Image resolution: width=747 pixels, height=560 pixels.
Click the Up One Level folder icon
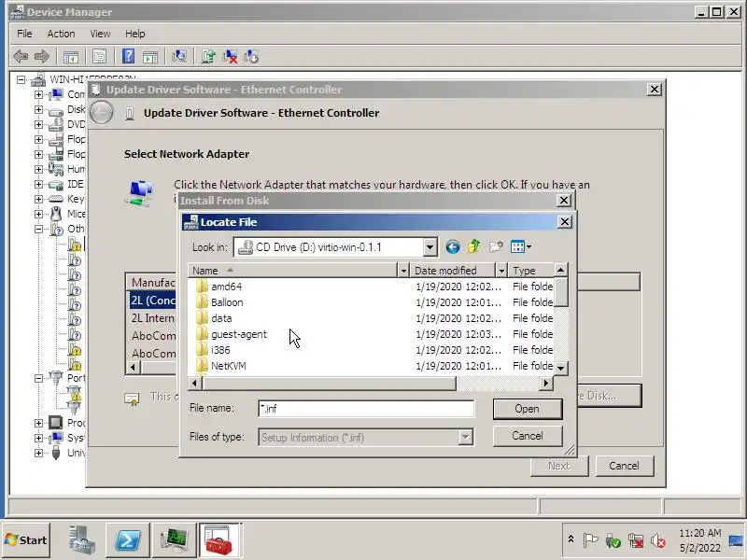tap(473, 246)
